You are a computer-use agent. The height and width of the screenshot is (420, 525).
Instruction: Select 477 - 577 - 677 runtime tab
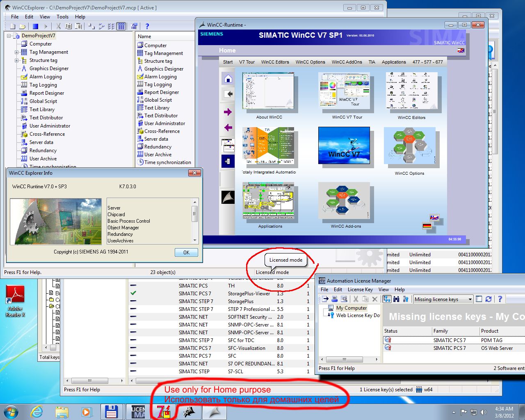tap(427, 62)
